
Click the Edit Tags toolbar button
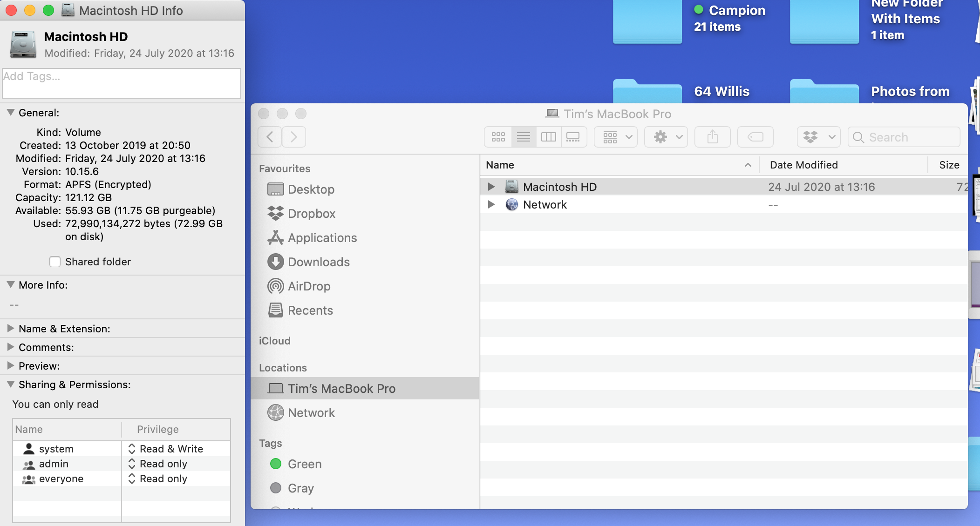[755, 137]
